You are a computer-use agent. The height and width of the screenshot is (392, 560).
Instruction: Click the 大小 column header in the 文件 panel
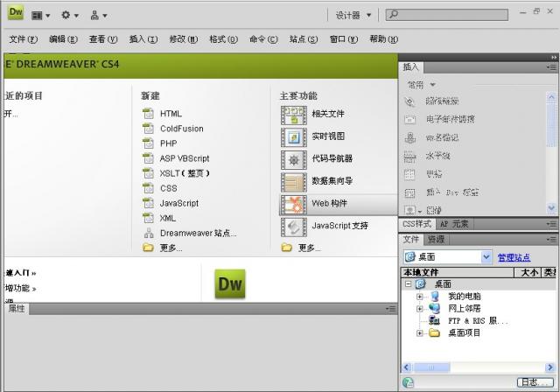pos(528,272)
